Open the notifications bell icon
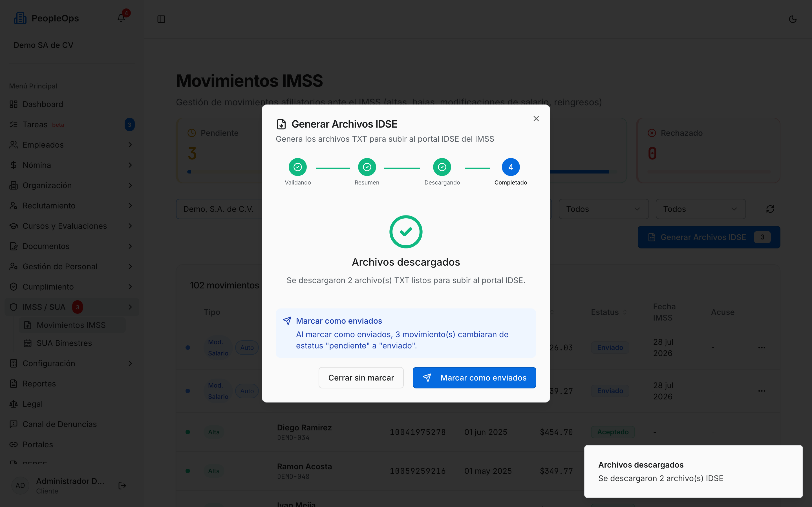This screenshot has width=812, height=507. (121, 18)
